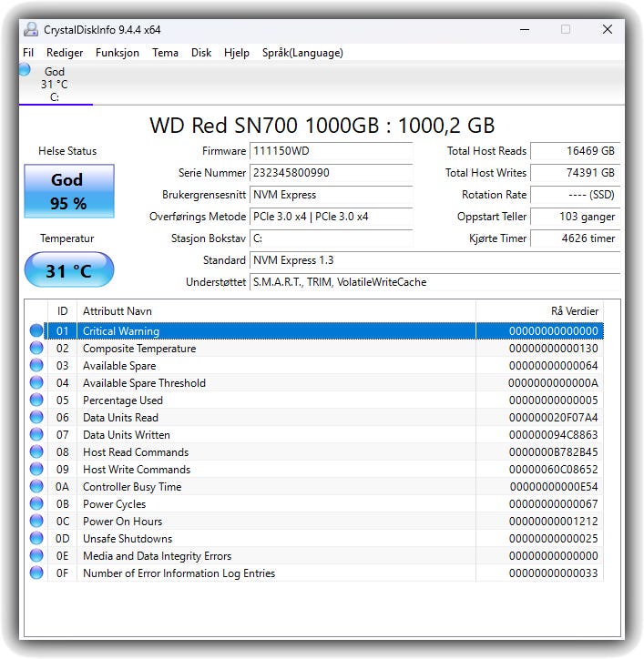Click the status orb for Controller Busy Time
Screen dimensions: 644x659
click(x=36, y=486)
